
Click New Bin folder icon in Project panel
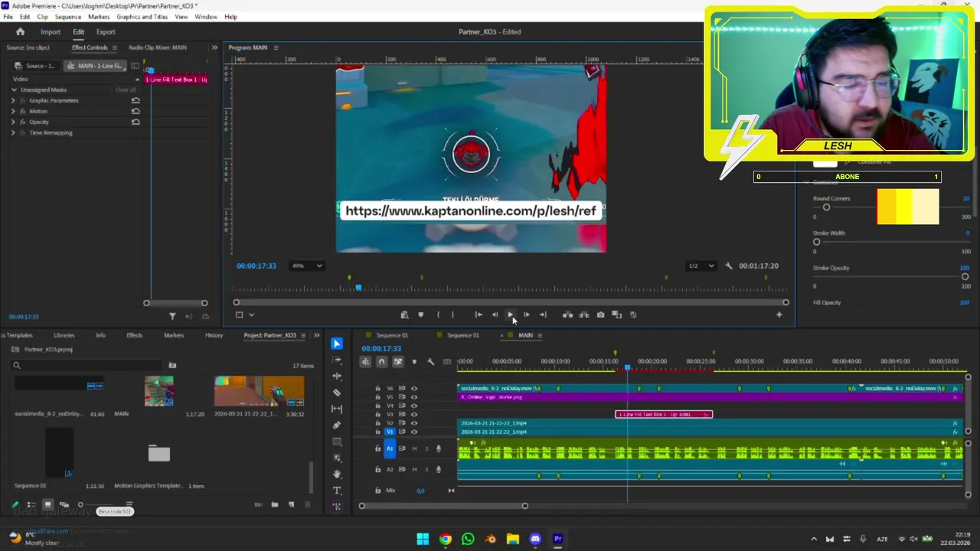pyautogui.click(x=275, y=504)
